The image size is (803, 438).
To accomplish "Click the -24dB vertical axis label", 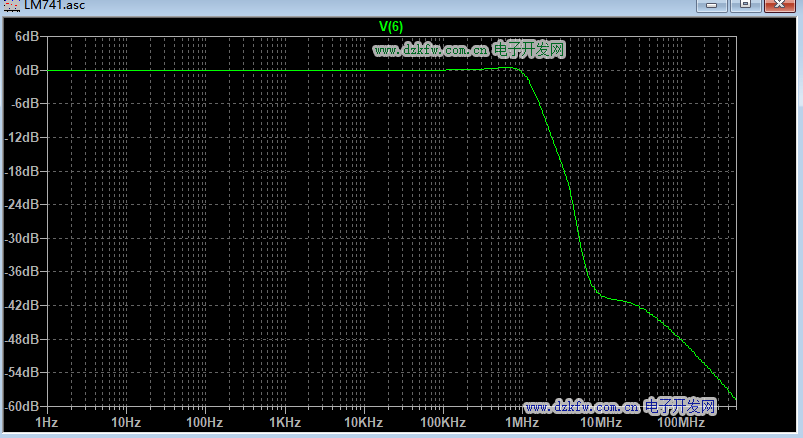I will click(x=22, y=204).
